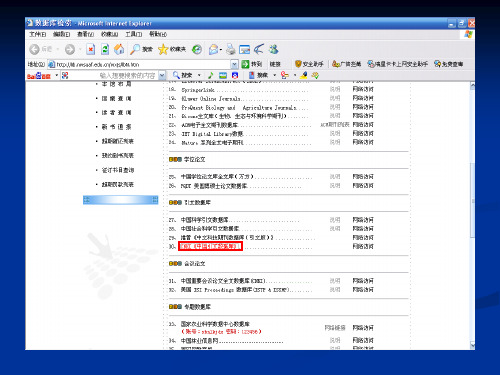Open the 帮助 menu
The height and width of the screenshot is (375, 500).
click(158, 34)
